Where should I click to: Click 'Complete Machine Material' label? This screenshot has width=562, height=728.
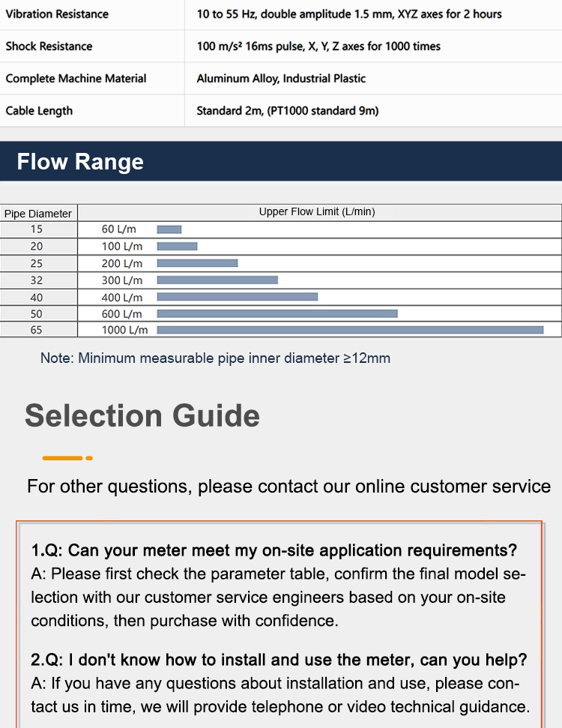(x=76, y=79)
